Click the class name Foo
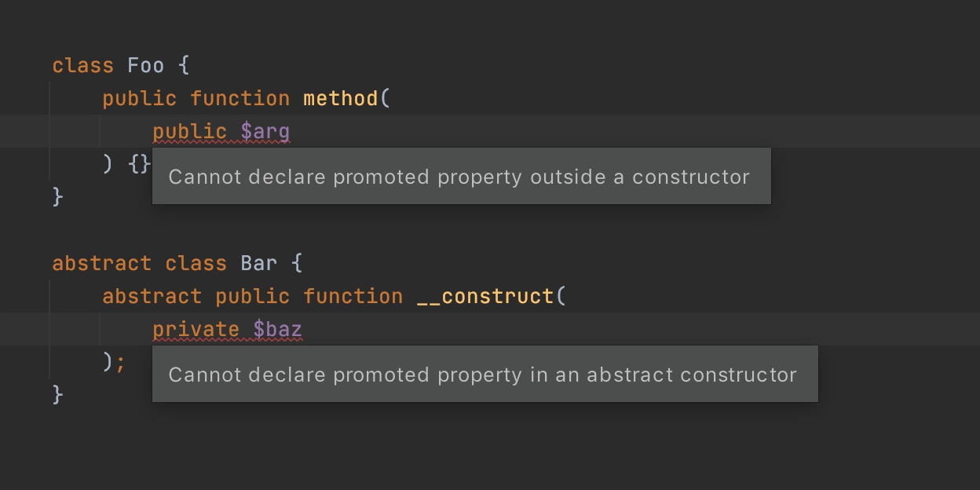980x490 pixels. [146, 65]
